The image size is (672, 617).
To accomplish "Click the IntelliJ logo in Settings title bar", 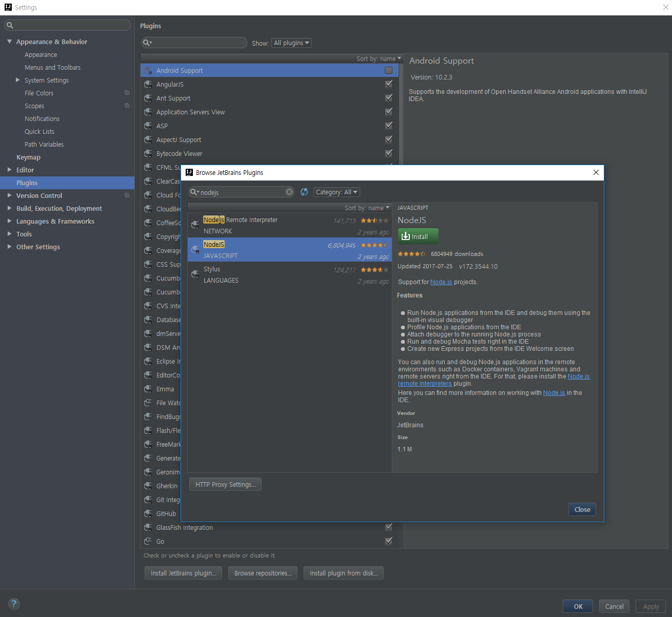I will pyautogui.click(x=8, y=7).
